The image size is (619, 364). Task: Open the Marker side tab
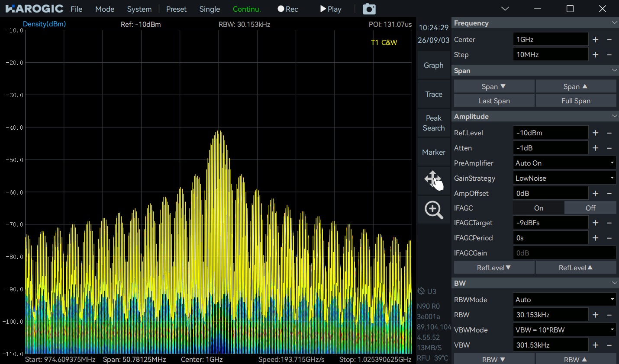[434, 152]
